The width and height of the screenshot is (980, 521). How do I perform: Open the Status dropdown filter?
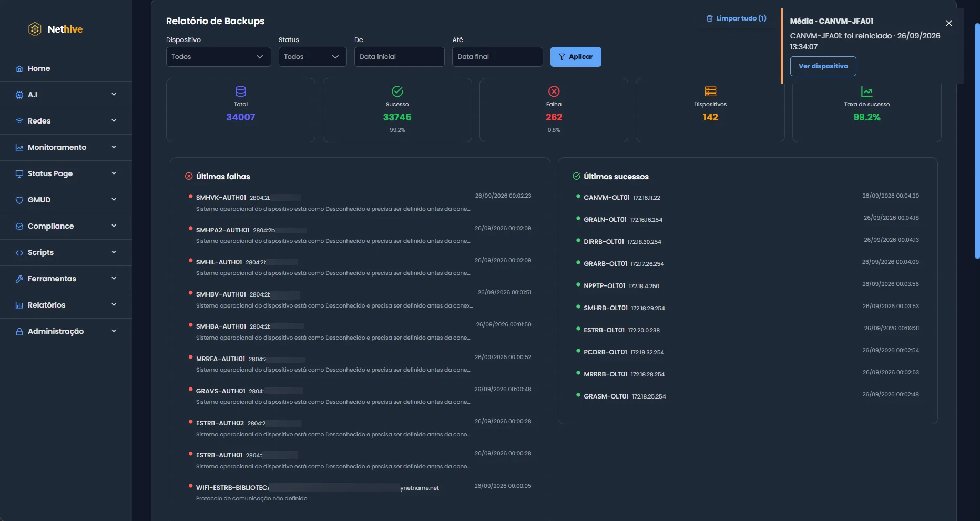[312, 57]
